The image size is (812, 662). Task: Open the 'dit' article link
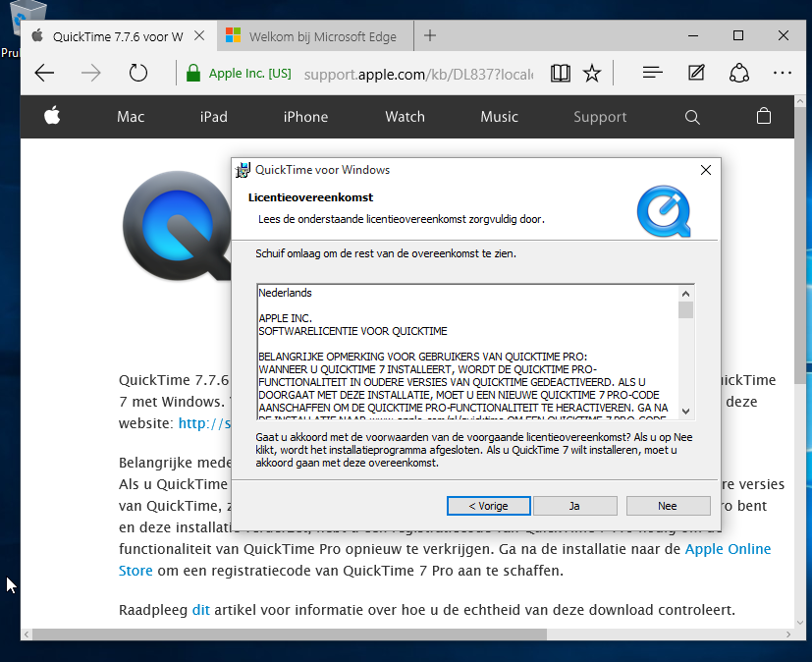201,610
